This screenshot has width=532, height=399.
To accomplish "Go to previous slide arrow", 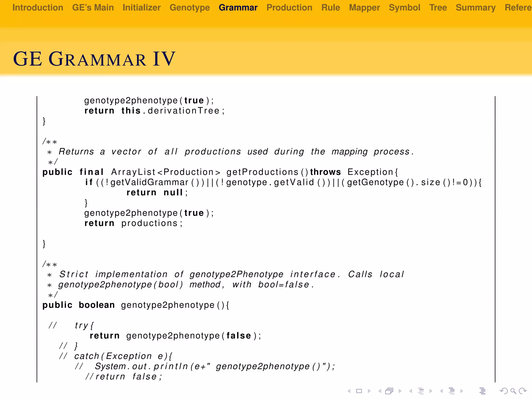I will tap(349, 391).
